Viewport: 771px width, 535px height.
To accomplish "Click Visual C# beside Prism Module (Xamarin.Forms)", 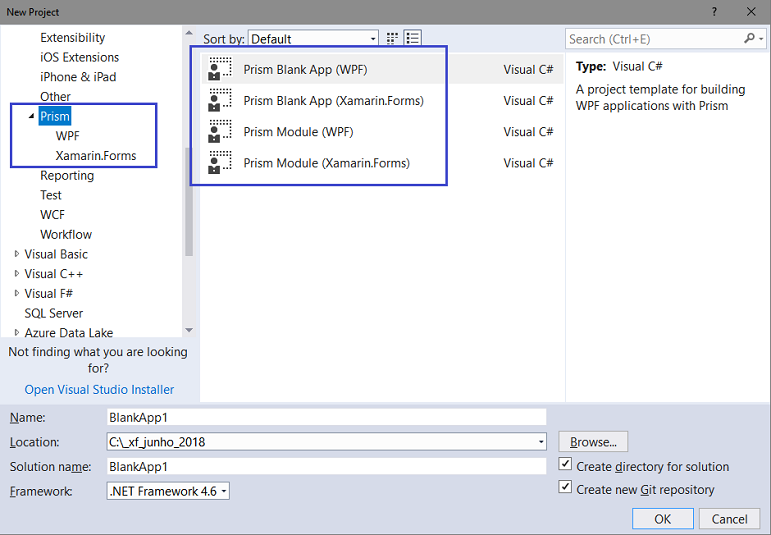I will 528,163.
